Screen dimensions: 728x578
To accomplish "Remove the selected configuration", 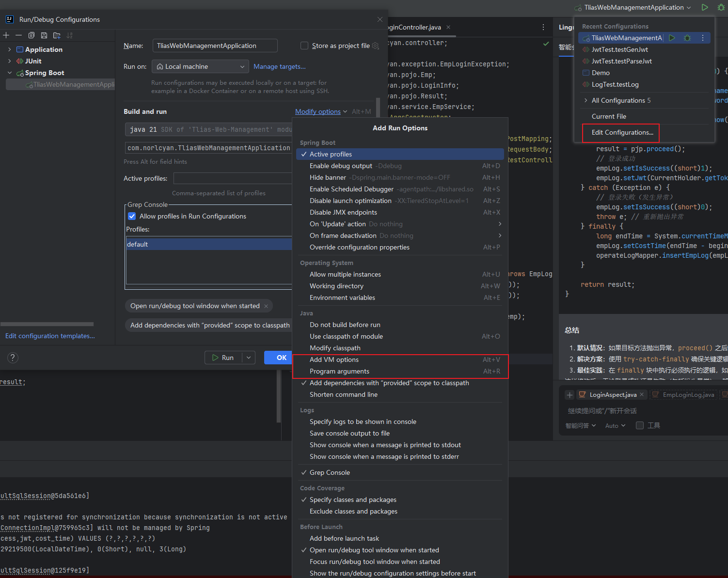I will pyautogui.click(x=19, y=35).
